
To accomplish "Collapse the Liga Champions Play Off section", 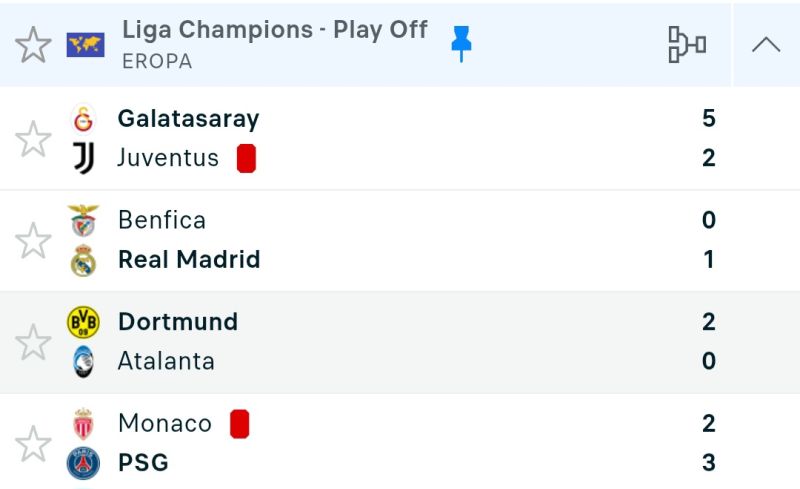I will tap(766, 44).
